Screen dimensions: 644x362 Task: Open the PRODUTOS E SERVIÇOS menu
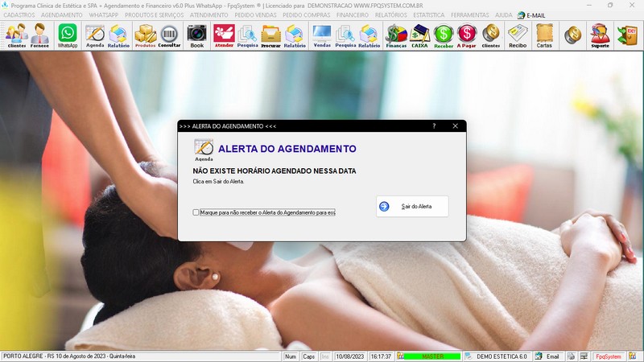(x=155, y=15)
